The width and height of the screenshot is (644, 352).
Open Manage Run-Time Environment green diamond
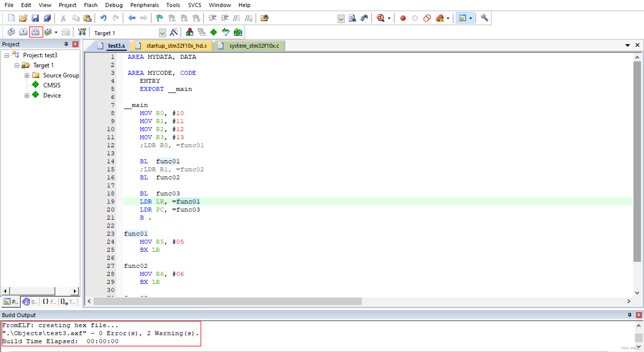pos(213,32)
